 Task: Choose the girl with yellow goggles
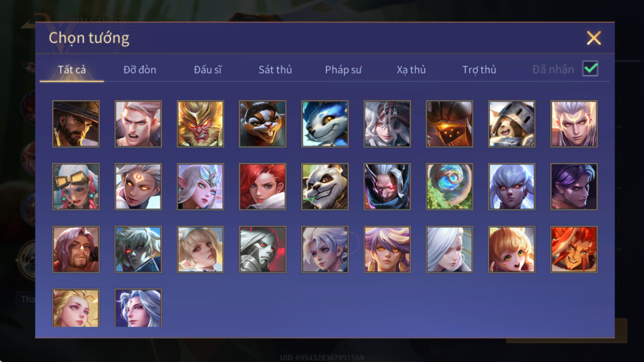tap(76, 186)
